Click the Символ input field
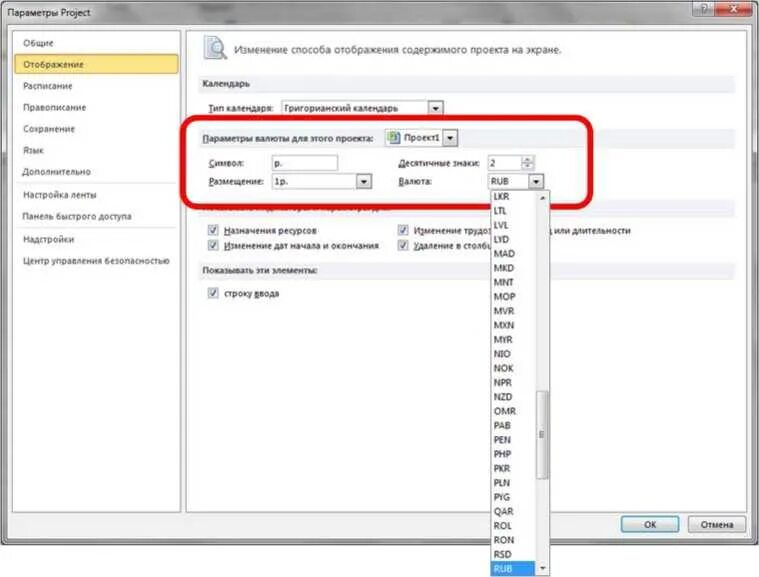Image resolution: width=759 pixels, height=577 pixels. click(304, 163)
